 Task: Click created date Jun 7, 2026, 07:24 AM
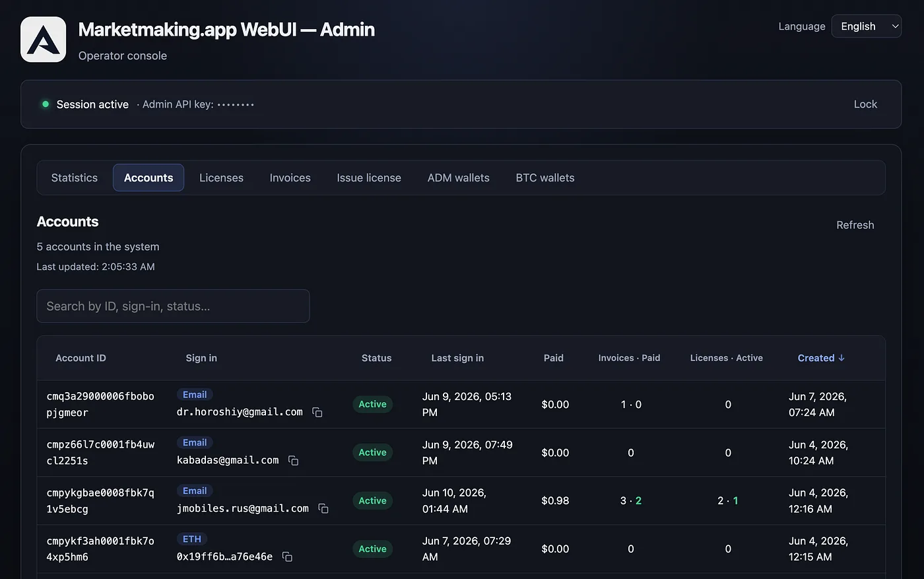pyautogui.click(x=818, y=404)
